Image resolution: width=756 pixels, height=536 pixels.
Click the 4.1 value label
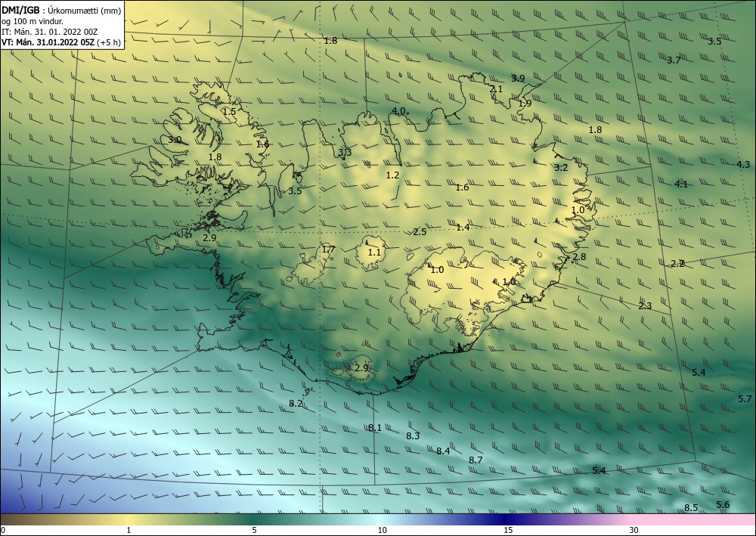681,184
